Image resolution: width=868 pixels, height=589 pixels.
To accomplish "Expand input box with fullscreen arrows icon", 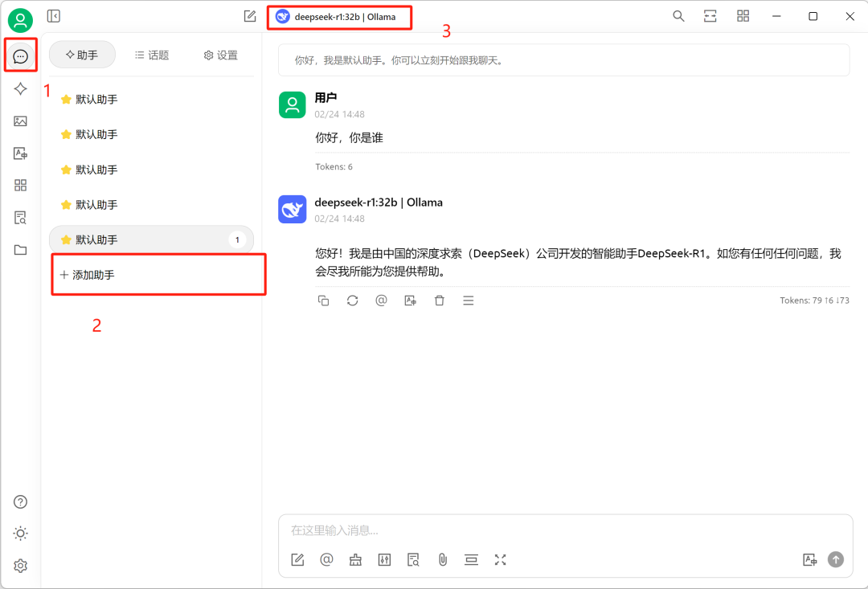I will pos(501,559).
